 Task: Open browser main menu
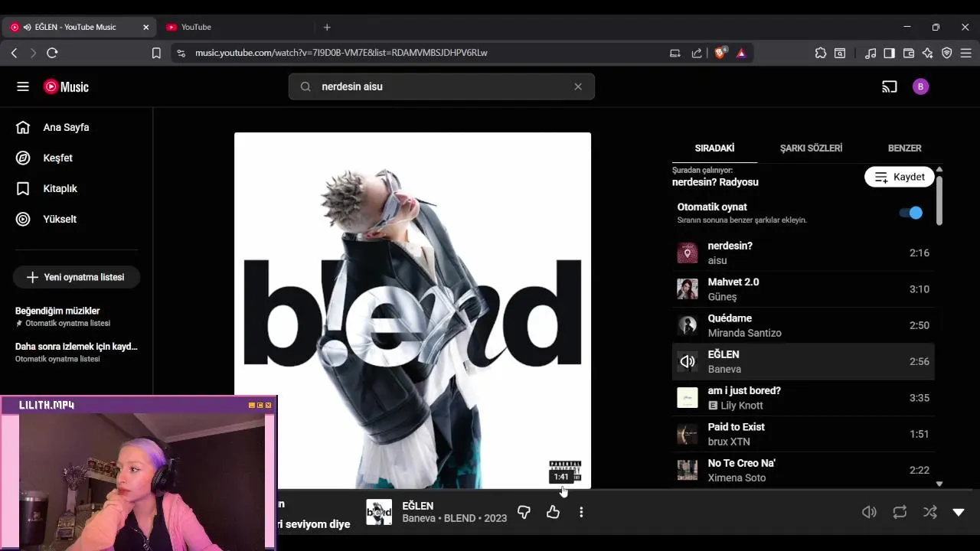pyautogui.click(x=966, y=53)
